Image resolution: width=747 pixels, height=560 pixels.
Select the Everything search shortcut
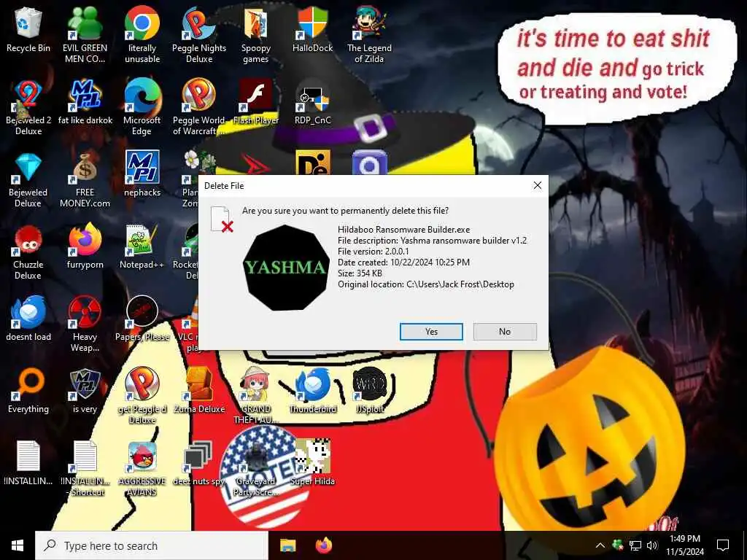pyautogui.click(x=28, y=392)
